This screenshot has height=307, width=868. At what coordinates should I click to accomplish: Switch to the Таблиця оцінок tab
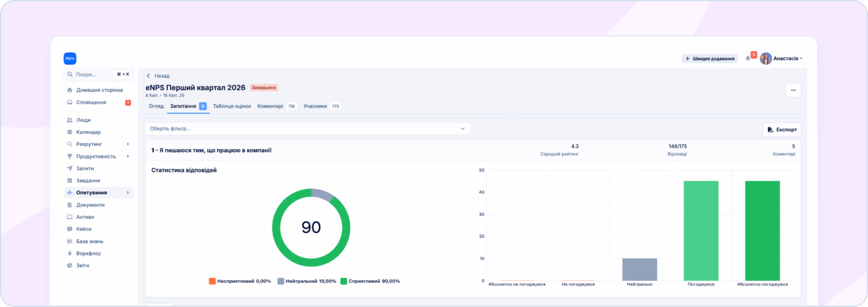pyautogui.click(x=232, y=106)
